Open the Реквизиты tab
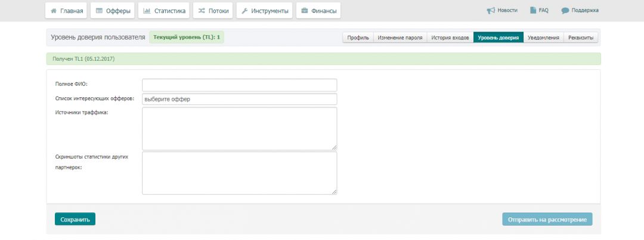 click(x=581, y=38)
